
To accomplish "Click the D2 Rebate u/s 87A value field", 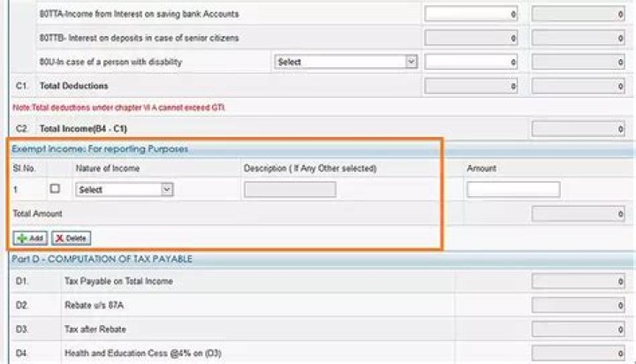I will coord(578,305).
